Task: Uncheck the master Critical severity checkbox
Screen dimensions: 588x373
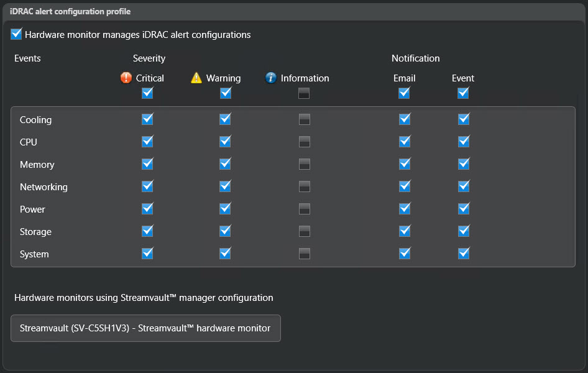Action: tap(147, 93)
